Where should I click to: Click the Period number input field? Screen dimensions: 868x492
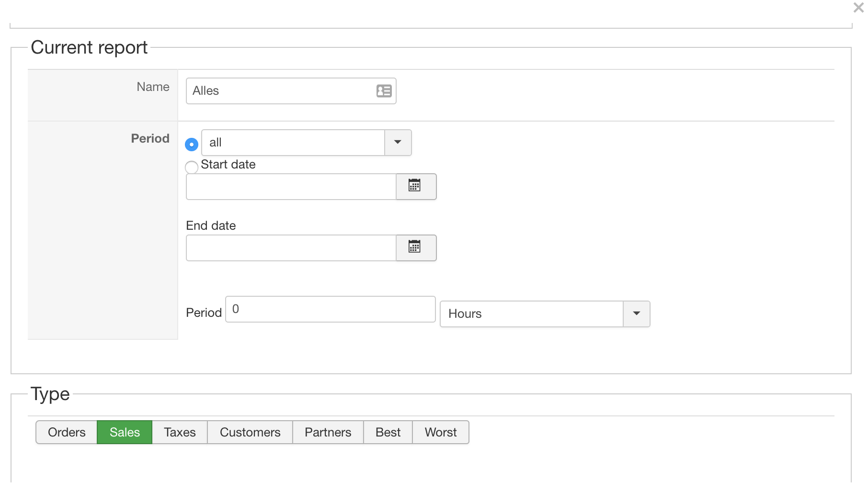pos(330,309)
